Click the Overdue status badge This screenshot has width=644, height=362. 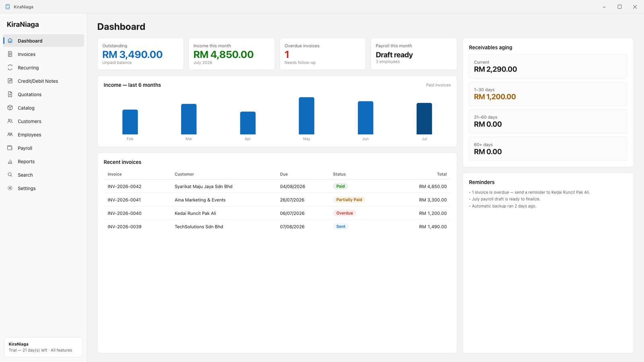345,213
